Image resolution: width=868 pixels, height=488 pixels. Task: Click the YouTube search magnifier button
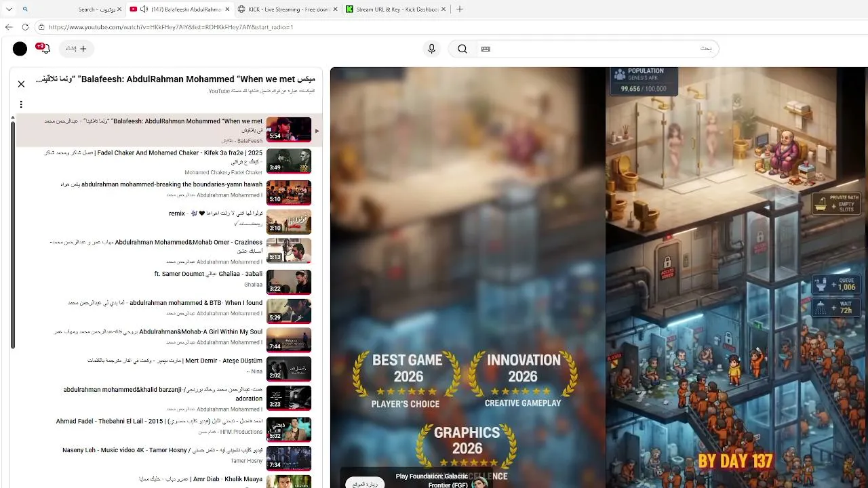coord(462,49)
